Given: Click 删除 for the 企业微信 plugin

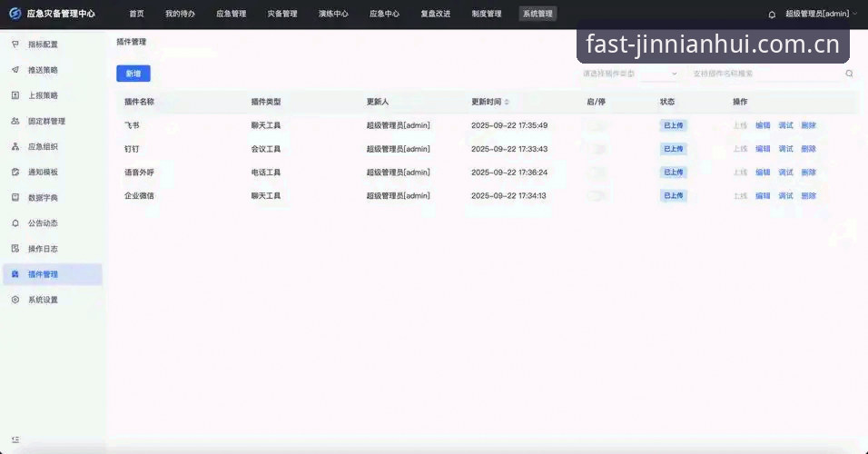Looking at the screenshot, I should pyautogui.click(x=809, y=195).
